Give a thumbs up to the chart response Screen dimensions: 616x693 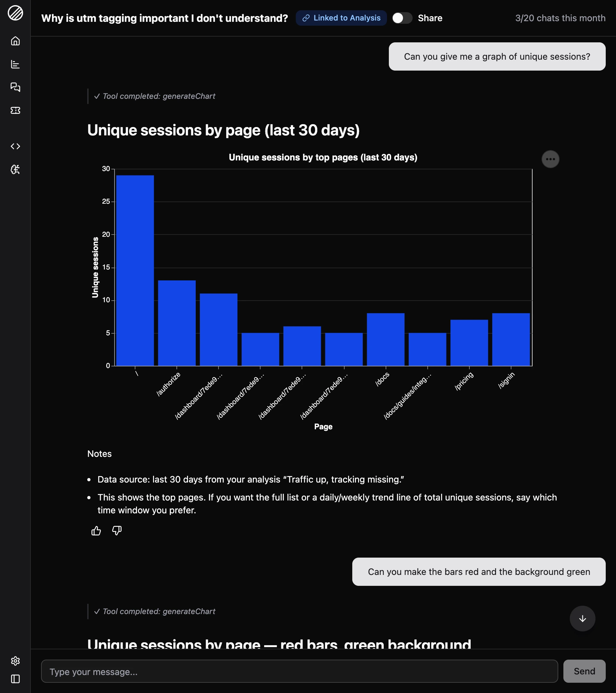pos(96,531)
